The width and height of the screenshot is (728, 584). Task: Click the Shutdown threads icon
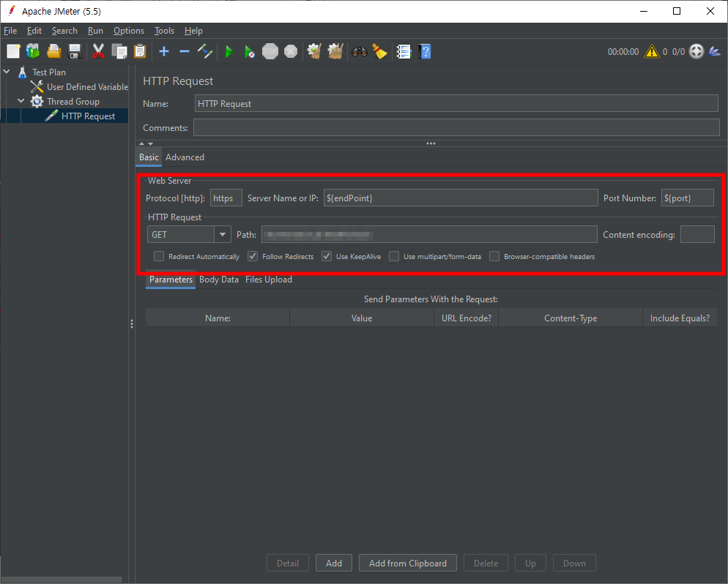coord(291,51)
